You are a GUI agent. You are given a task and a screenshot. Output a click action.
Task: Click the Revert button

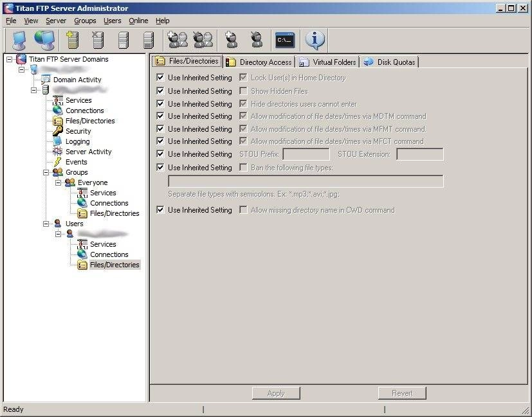402,393
